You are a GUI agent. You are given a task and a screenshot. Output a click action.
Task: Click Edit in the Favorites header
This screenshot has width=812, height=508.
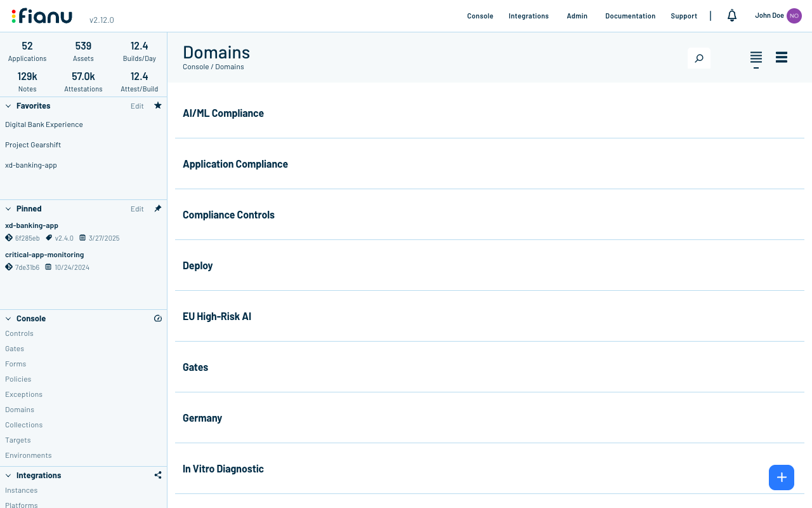(137, 106)
